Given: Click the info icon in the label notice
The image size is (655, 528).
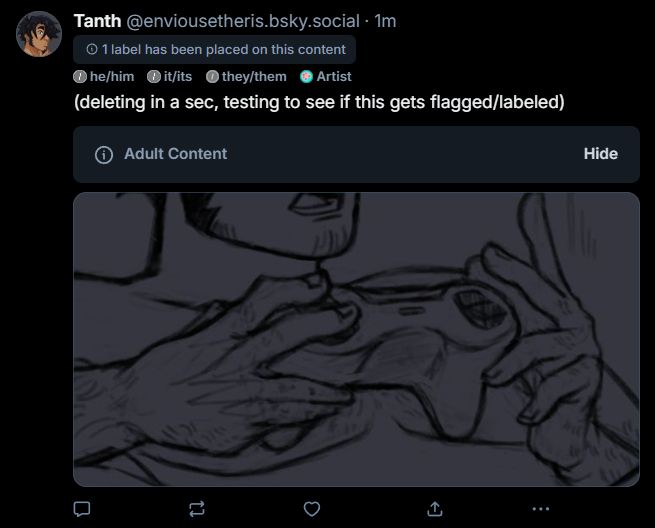Looking at the screenshot, I should [x=92, y=49].
